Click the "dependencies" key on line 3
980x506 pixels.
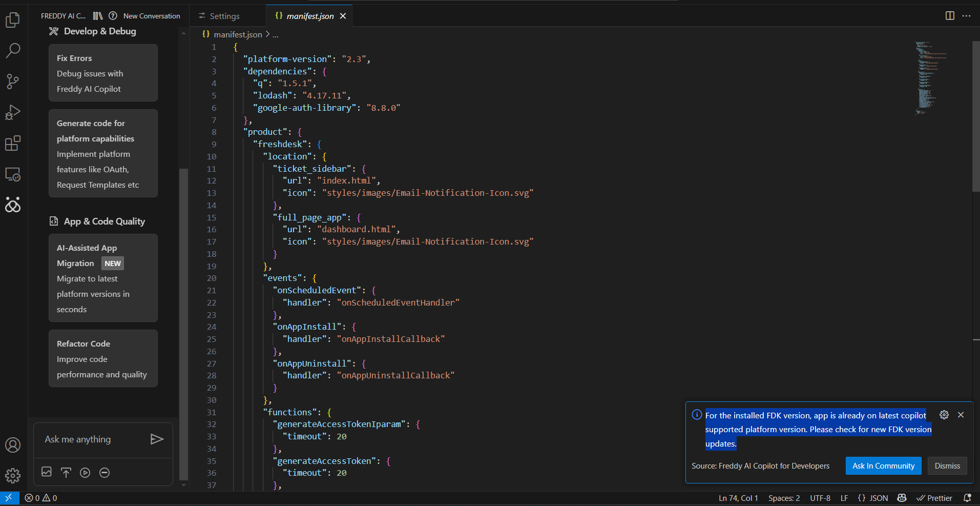[x=277, y=71]
